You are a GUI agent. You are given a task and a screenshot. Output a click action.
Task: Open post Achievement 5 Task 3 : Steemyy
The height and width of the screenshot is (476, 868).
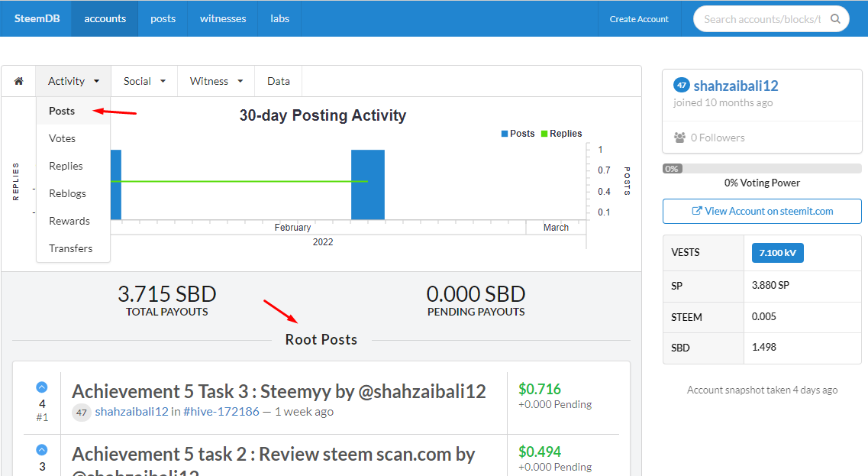279,391
